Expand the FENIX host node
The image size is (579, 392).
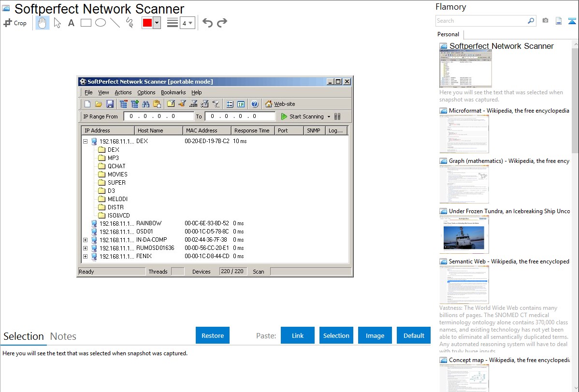[85, 256]
